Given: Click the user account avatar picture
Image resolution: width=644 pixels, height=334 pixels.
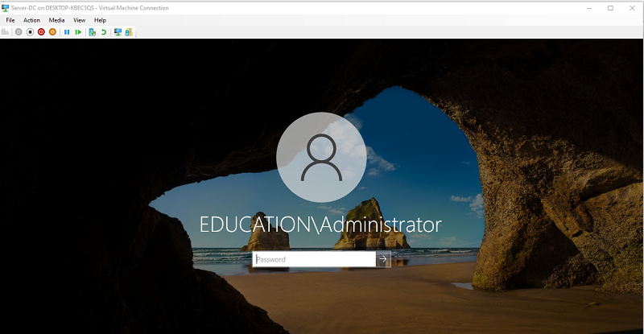Looking at the screenshot, I should (x=321, y=157).
